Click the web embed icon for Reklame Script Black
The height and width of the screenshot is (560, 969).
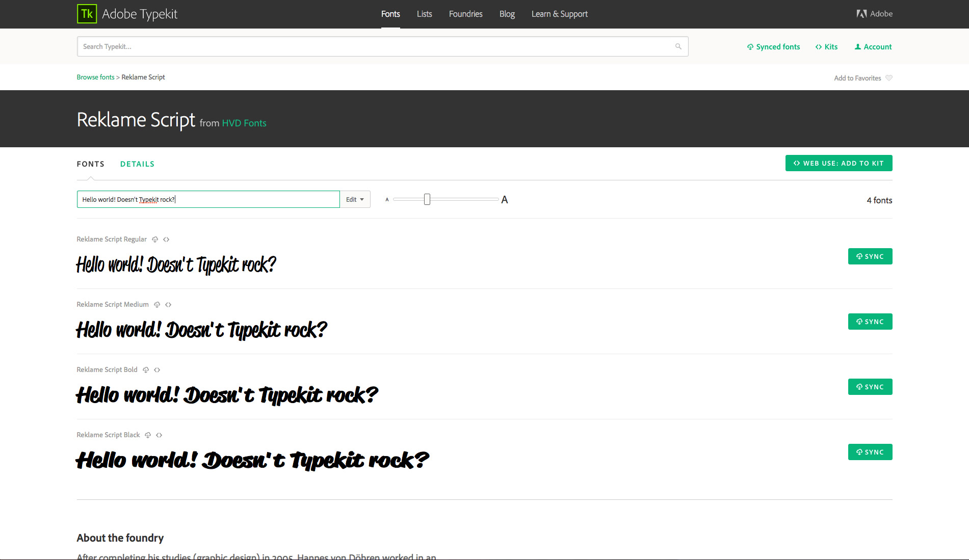click(159, 435)
